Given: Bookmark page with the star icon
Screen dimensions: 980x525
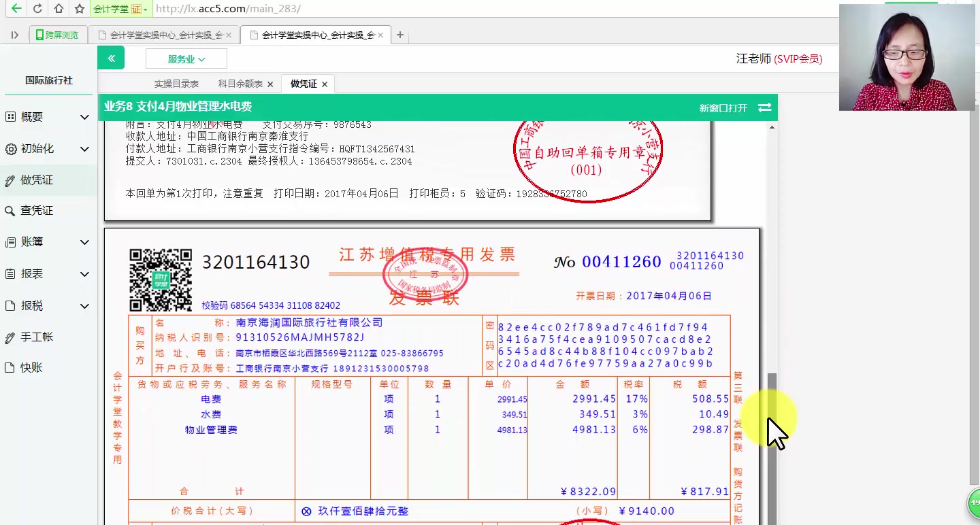Looking at the screenshot, I should (80, 9).
